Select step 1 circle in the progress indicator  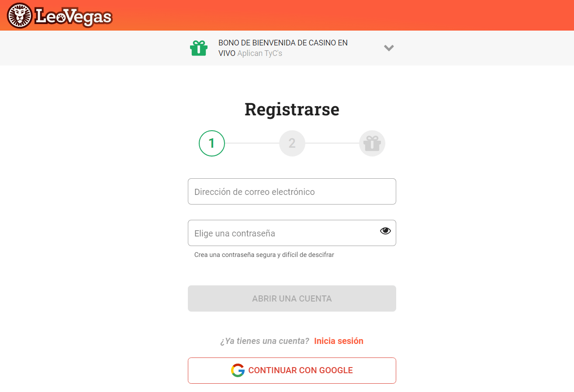pos(211,143)
